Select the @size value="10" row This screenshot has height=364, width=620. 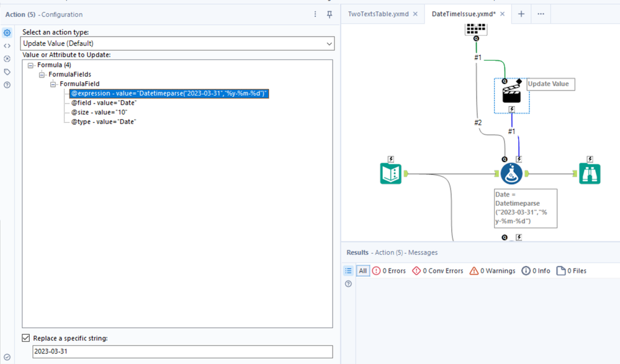click(99, 112)
